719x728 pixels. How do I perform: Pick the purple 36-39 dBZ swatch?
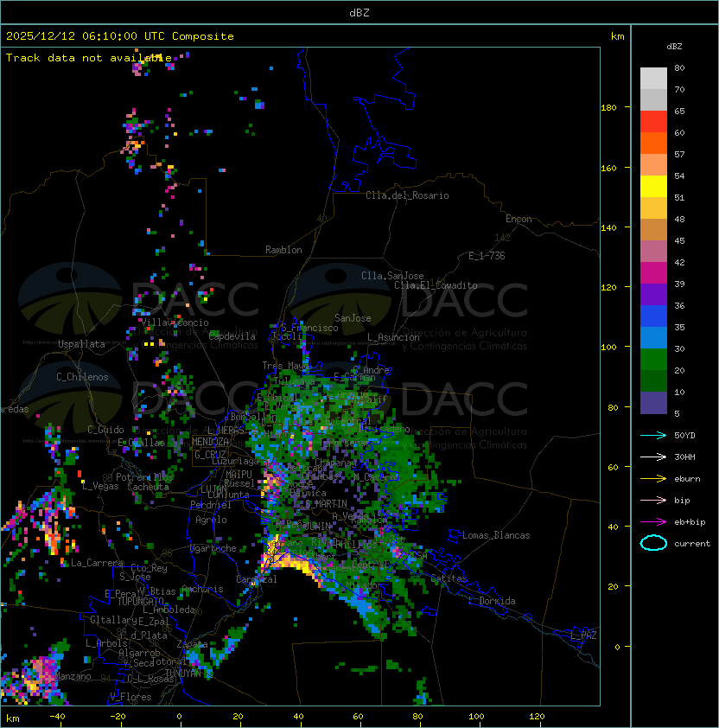(653, 294)
